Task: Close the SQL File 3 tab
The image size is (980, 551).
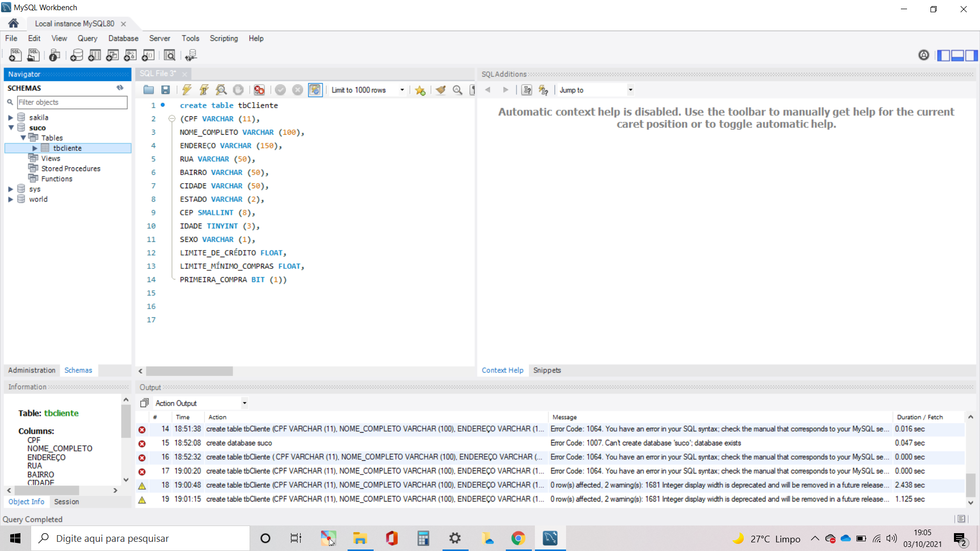Action: pyautogui.click(x=184, y=74)
